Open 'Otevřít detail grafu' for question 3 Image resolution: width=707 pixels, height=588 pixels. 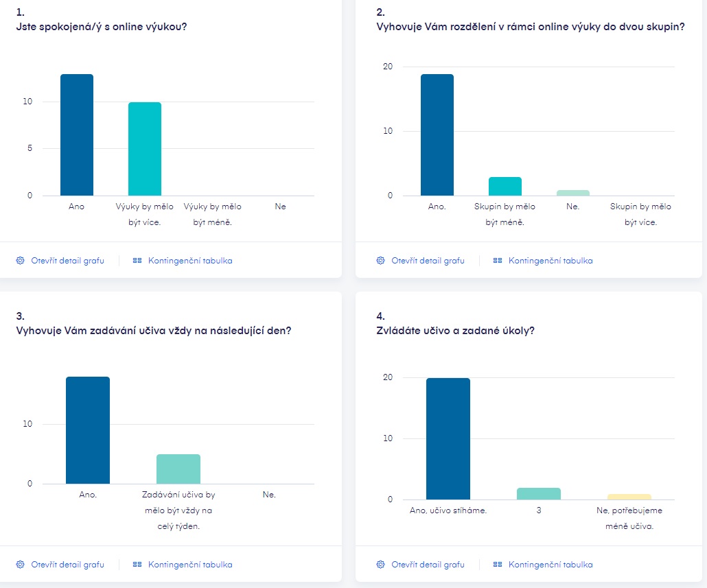[67, 565]
